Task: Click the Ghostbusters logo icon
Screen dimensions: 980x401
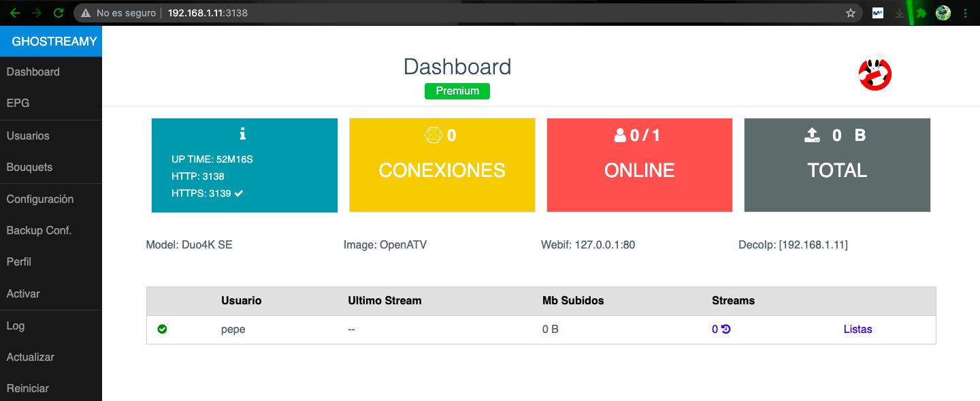Action: [x=875, y=74]
